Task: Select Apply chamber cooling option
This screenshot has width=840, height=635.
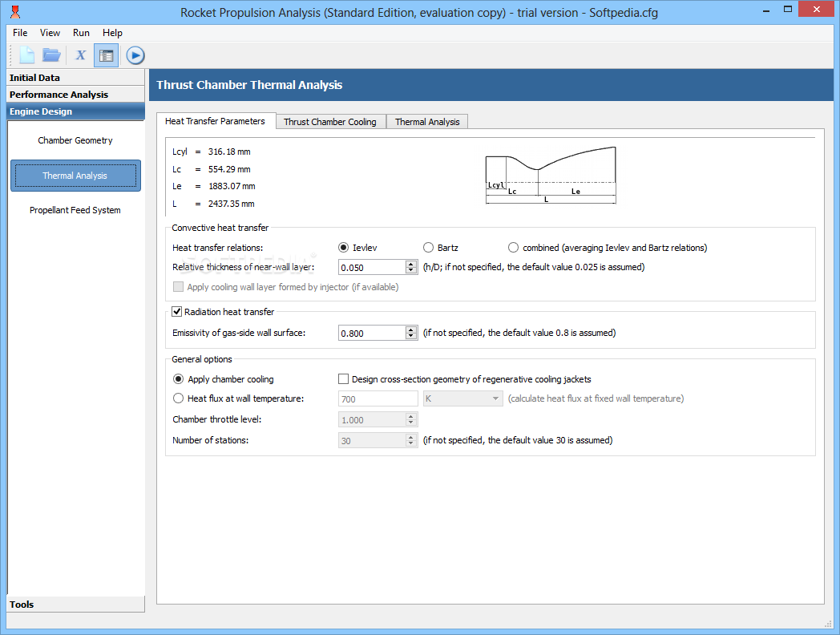Action: tap(179, 379)
